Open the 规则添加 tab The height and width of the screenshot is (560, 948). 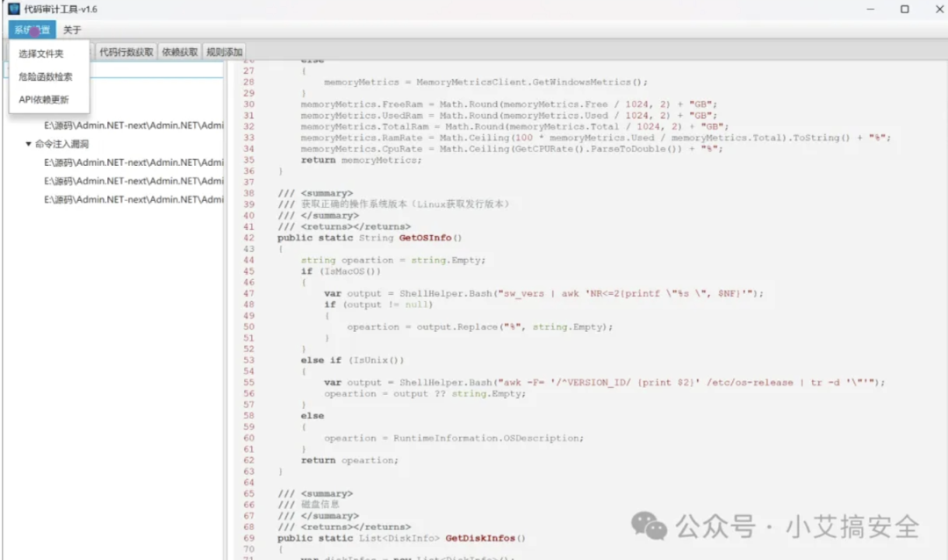pyautogui.click(x=225, y=52)
